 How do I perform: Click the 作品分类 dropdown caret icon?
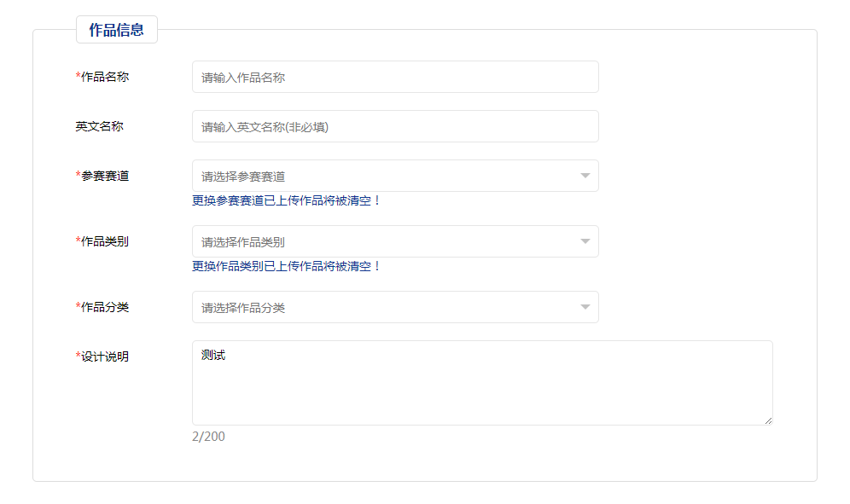(585, 307)
